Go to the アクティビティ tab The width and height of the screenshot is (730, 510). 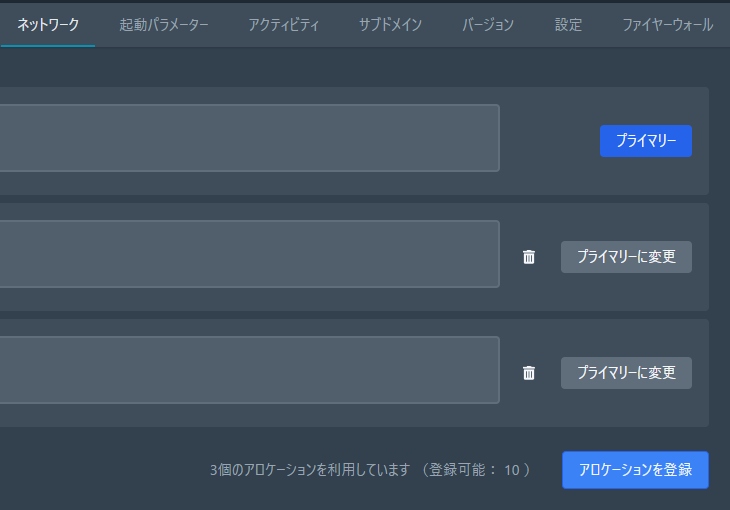284,25
